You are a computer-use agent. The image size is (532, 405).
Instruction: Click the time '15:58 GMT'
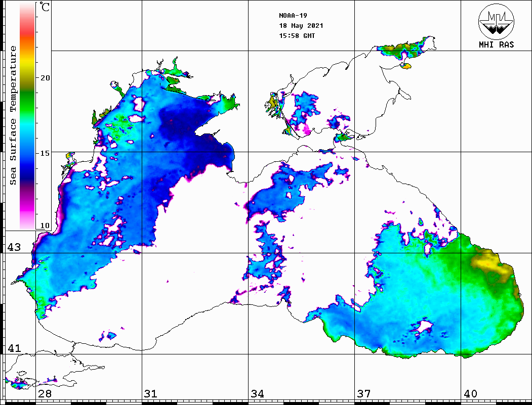(297, 36)
